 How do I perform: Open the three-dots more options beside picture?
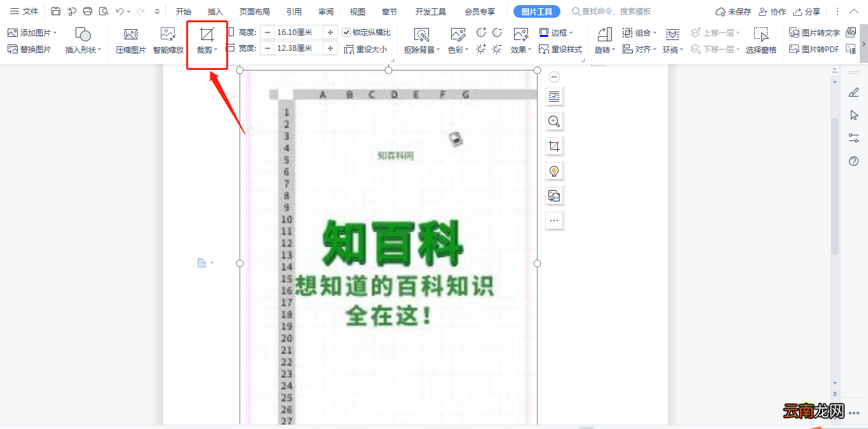pos(554,221)
